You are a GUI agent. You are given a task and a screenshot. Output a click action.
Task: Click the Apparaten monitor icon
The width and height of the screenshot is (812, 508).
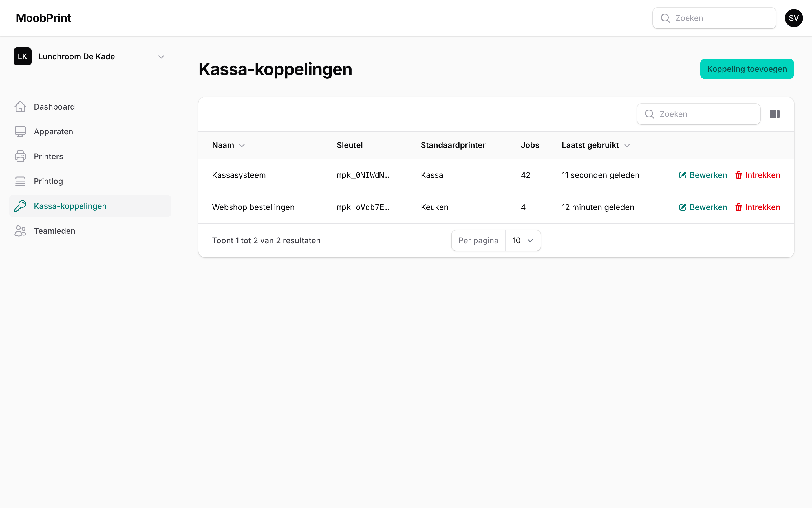coord(20,132)
